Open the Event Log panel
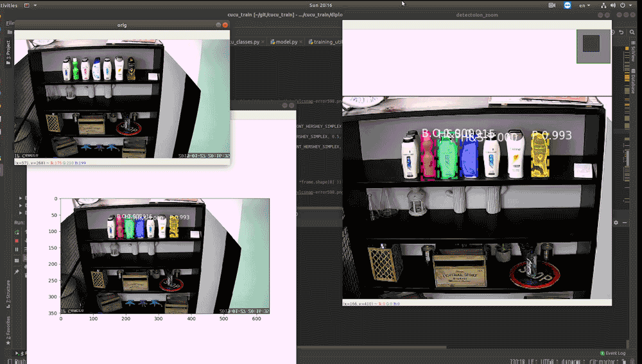642x364 pixels. [x=612, y=353]
